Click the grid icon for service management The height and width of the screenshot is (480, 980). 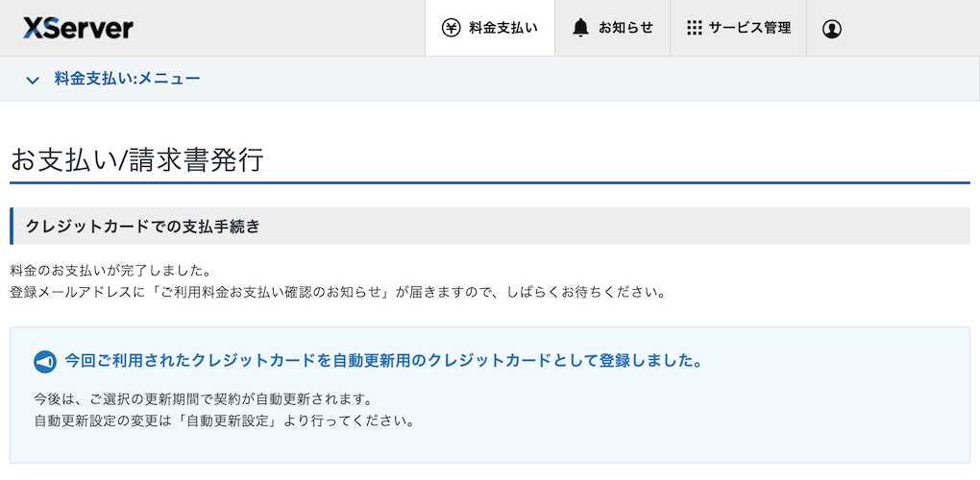(x=695, y=28)
